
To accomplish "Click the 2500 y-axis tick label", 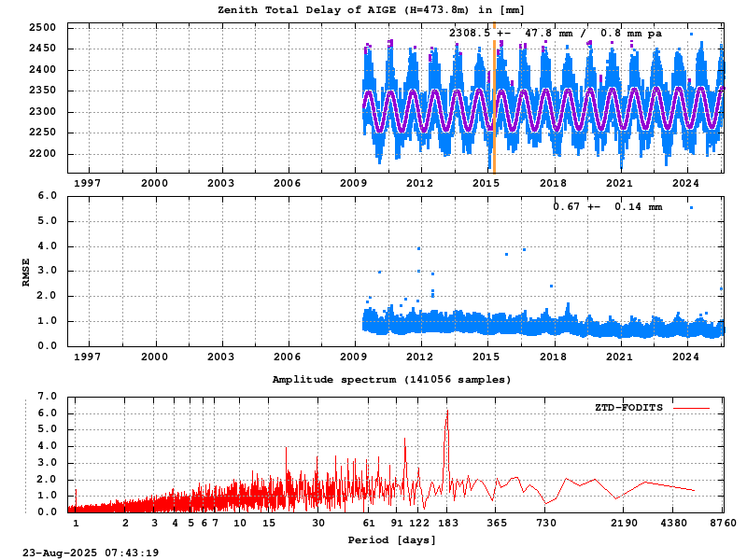I will click(42, 28).
